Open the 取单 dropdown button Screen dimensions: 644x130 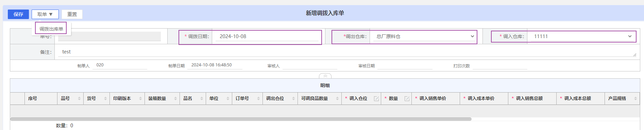[x=45, y=14]
